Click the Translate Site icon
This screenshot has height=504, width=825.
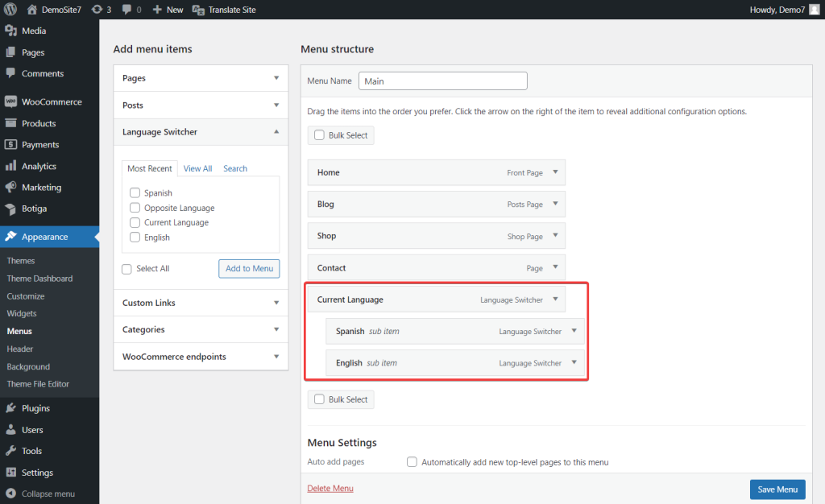coord(198,10)
